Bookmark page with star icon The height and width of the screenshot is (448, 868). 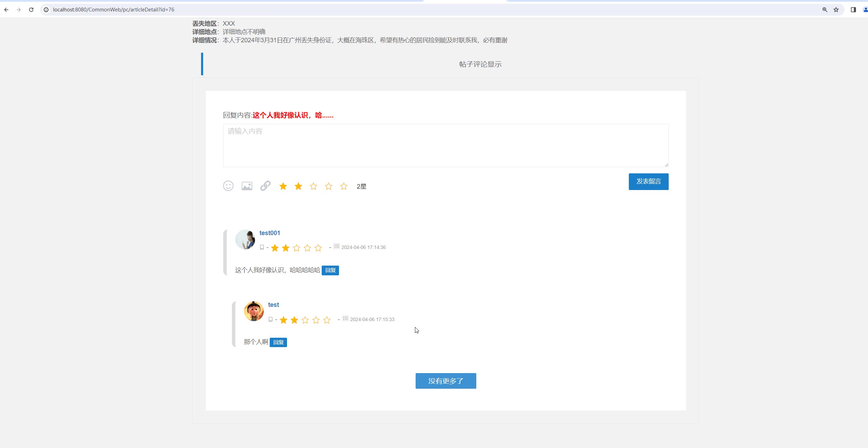tap(836, 10)
